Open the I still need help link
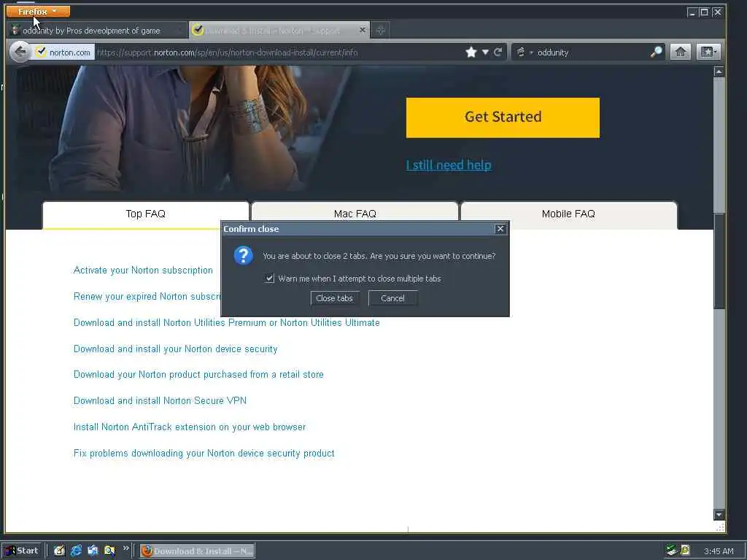Image resolution: width=747 pixels, height=560 pixels. coord(449,165)
